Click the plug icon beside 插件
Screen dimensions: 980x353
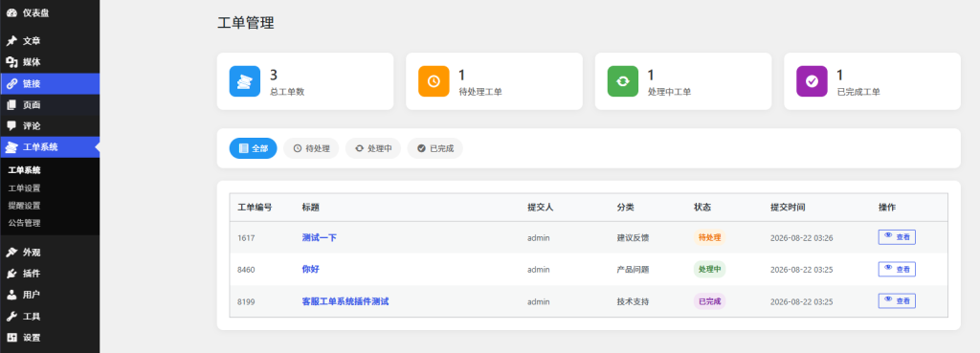11,274
